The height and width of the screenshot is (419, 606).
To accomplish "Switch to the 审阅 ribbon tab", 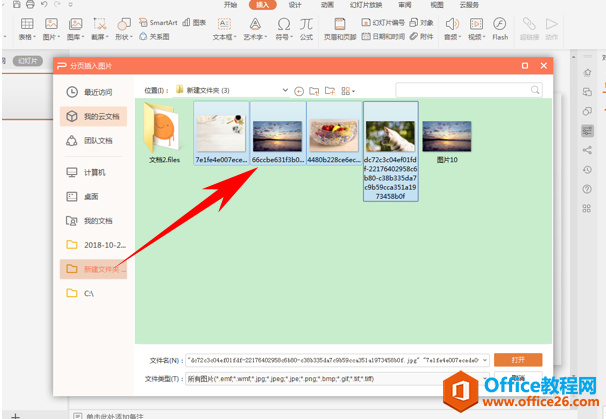I will pos(405,5).
